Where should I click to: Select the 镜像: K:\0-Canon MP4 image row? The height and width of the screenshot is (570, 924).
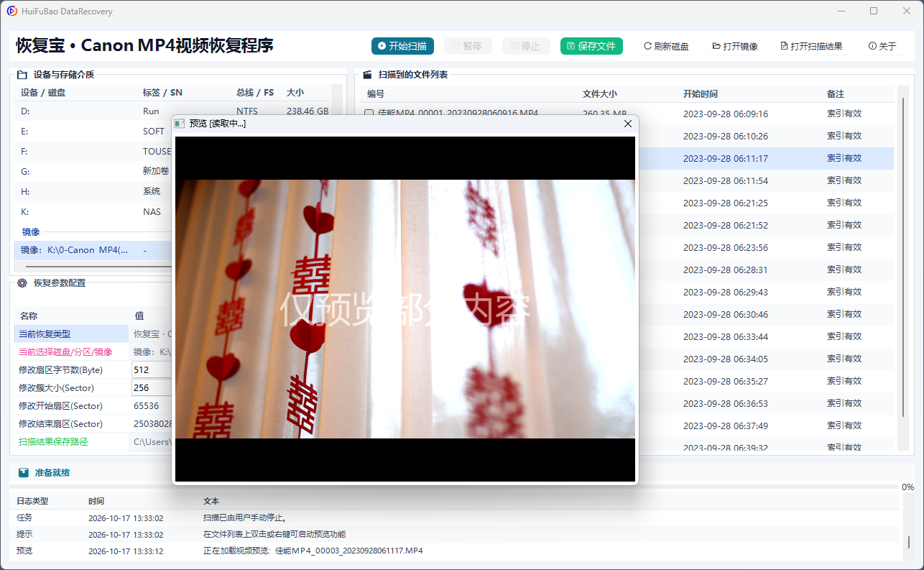pos(93,250)
